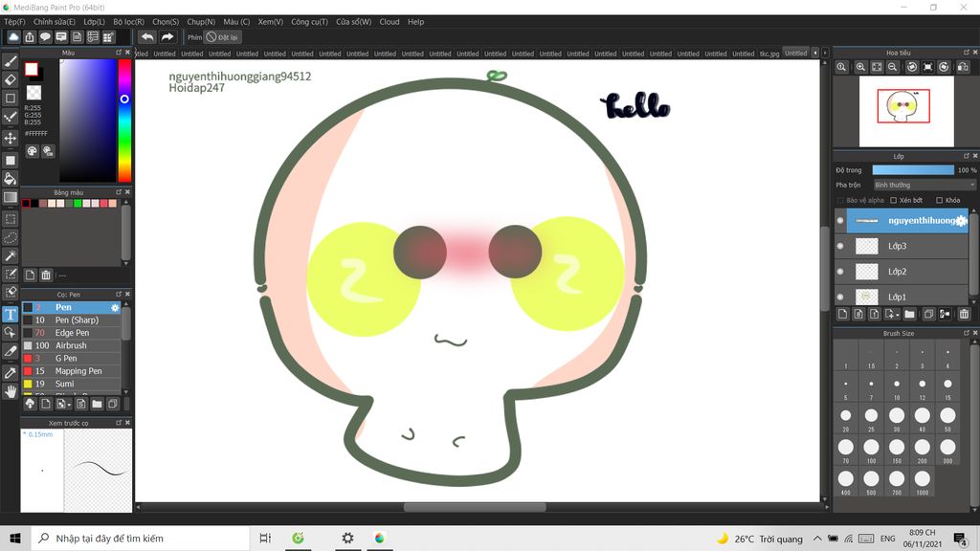Show hidden tray icons chevron
The height and width of the screenshot is (551, 980).
[817, 539]
